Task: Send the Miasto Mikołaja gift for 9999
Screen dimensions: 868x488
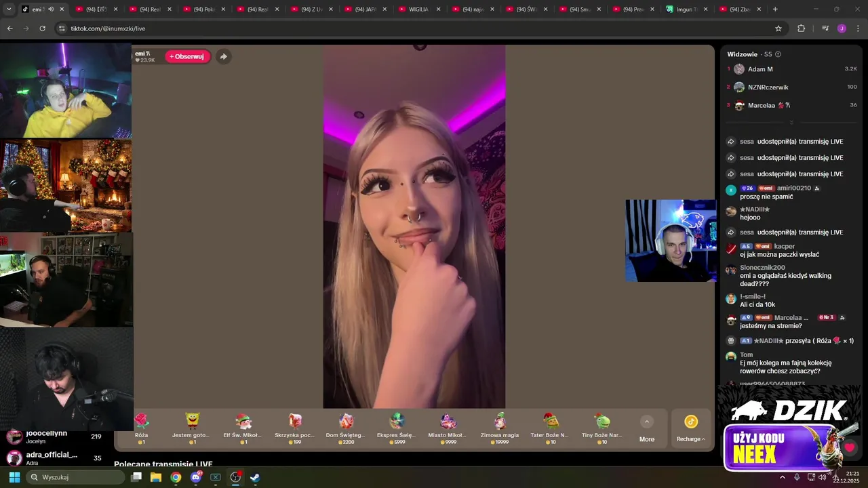Action: pyautogui.click(x=448, y=428)
